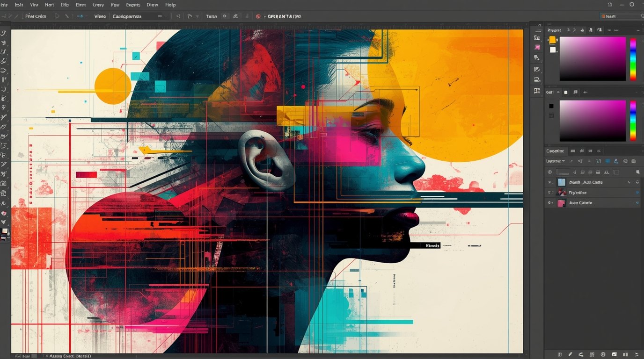Open the Help menu

click(x=170, y=5)
